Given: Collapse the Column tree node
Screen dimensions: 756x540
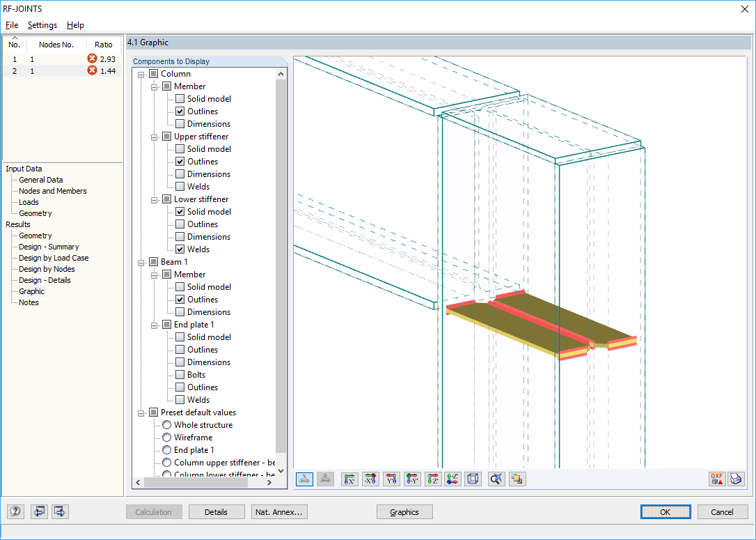Looking at the screenshot, I should tap(141, 74).
